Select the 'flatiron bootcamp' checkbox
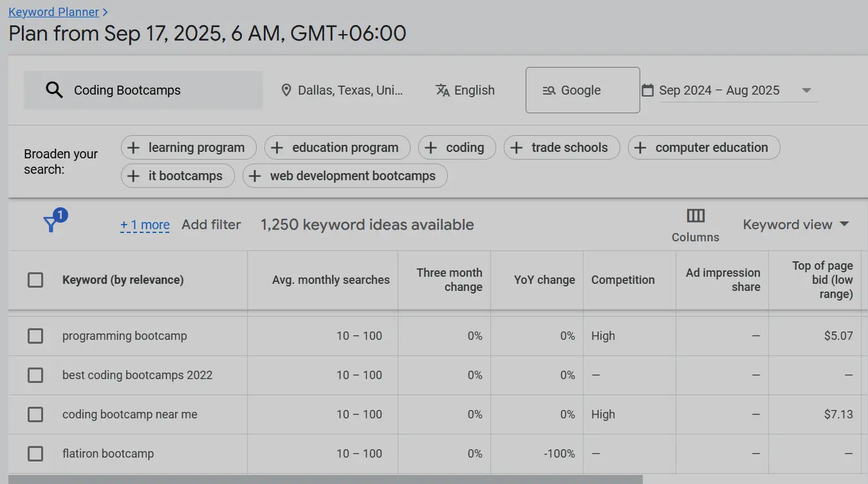 35,454
